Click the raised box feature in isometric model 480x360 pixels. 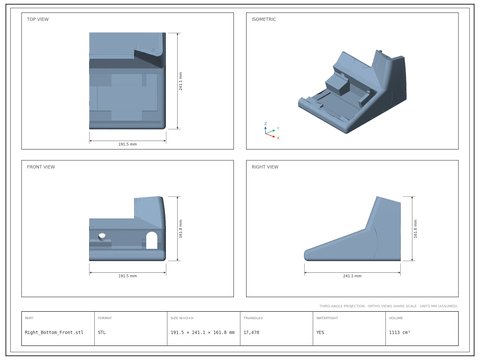pos(337,84)
